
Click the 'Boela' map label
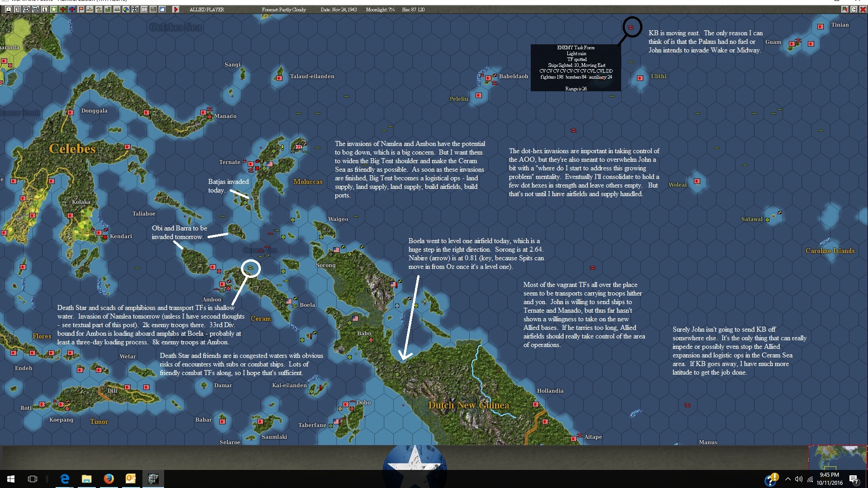(307, 305)
